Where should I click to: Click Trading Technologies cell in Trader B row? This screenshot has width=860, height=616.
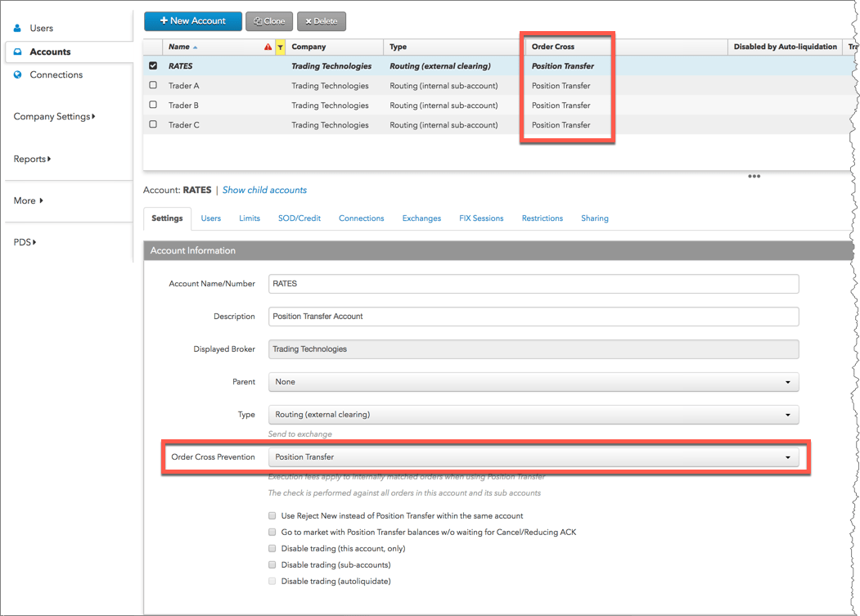[x=330, y=106]
